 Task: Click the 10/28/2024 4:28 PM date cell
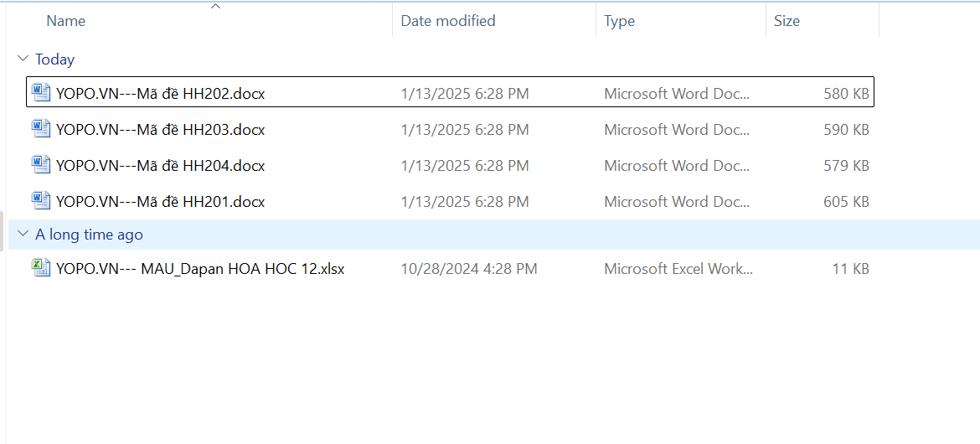[x=468, y=269]
